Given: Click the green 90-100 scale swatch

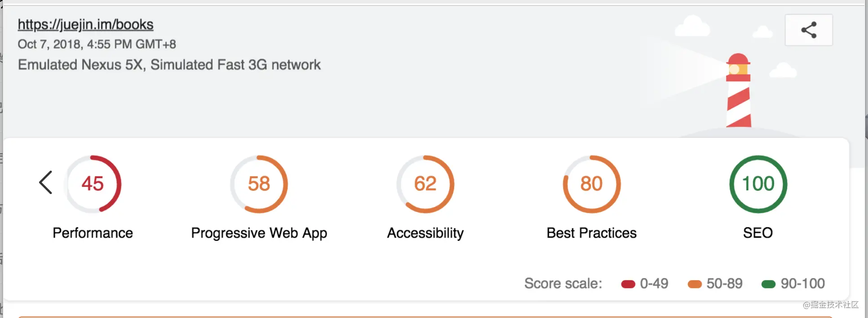Looking at the screenshot, I should click(x=768, y=284).
